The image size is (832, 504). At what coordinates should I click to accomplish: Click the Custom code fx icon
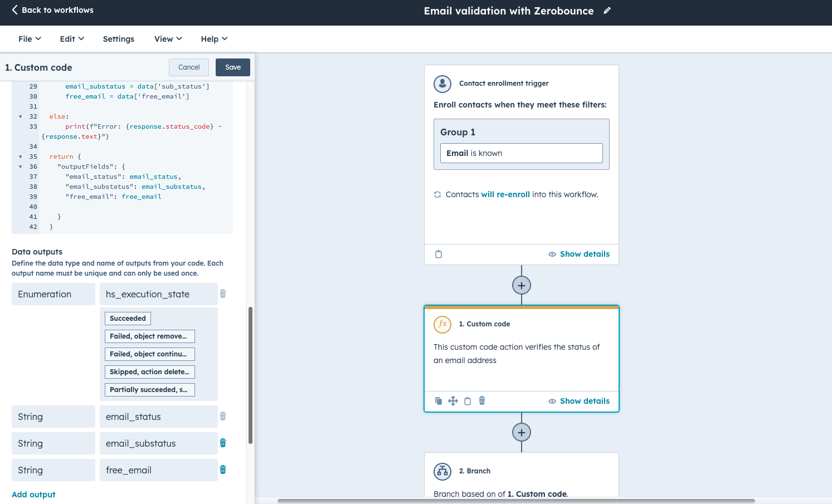pyautogui.click(x=442, y=324)
